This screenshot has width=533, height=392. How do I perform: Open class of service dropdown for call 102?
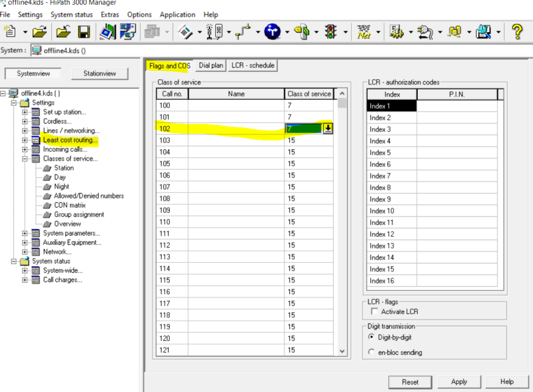328,128
